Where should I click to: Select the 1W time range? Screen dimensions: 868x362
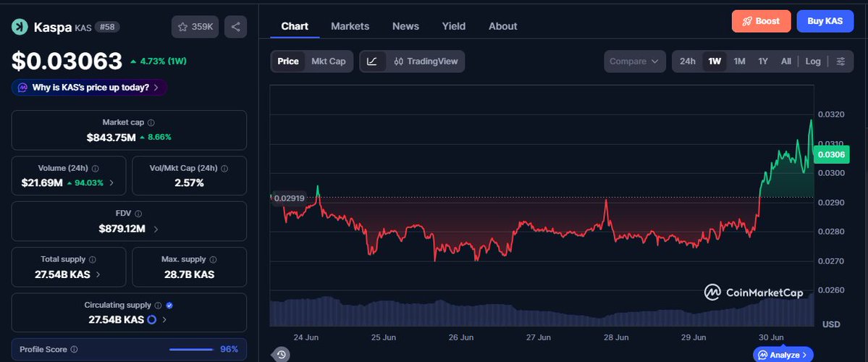[x=715, y=62]
